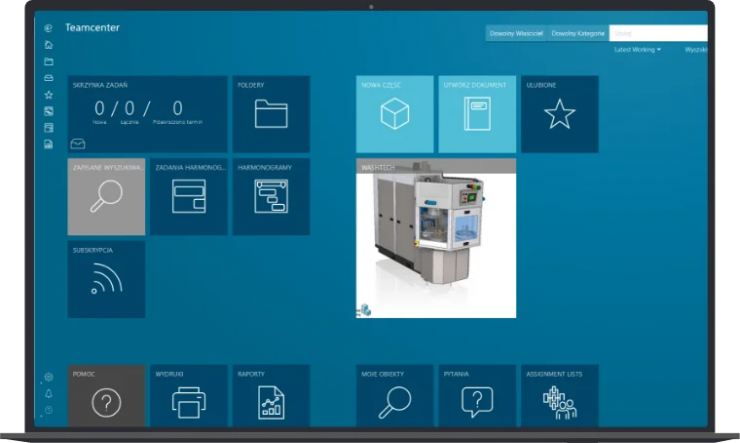Open the Foldery tile
This screenshot has width=740, height=443.
pos(271,114)
